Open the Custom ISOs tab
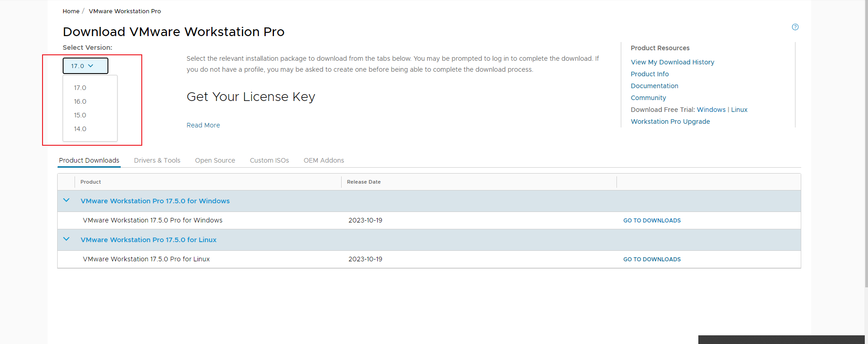This screenshot has width=868, height=344. (269, 160)
